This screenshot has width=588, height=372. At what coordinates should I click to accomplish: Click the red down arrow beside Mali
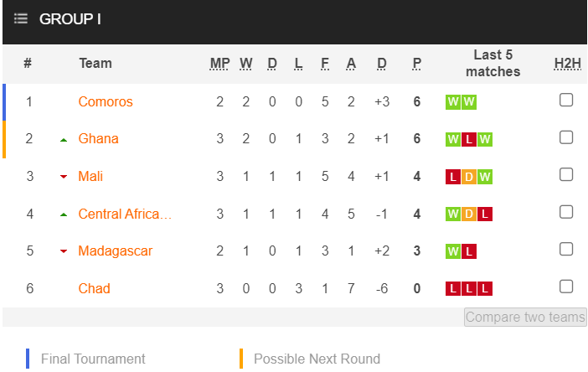[64, 177]
